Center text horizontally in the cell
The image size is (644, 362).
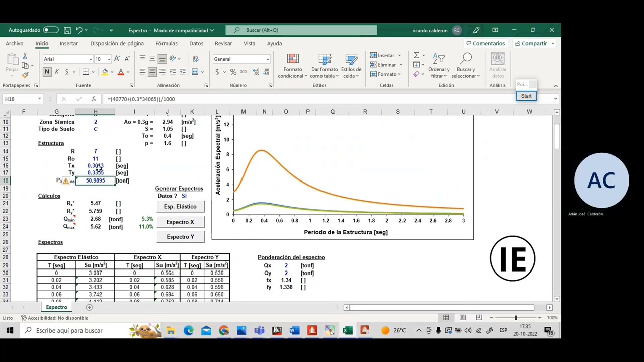[x=152, y=72]
